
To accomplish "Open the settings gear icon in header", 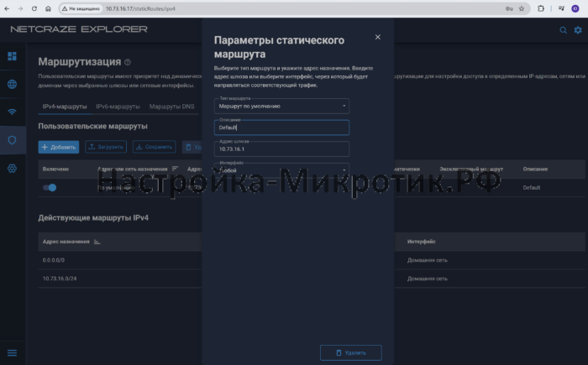I will pyautogui.click(x=578, y=30).
